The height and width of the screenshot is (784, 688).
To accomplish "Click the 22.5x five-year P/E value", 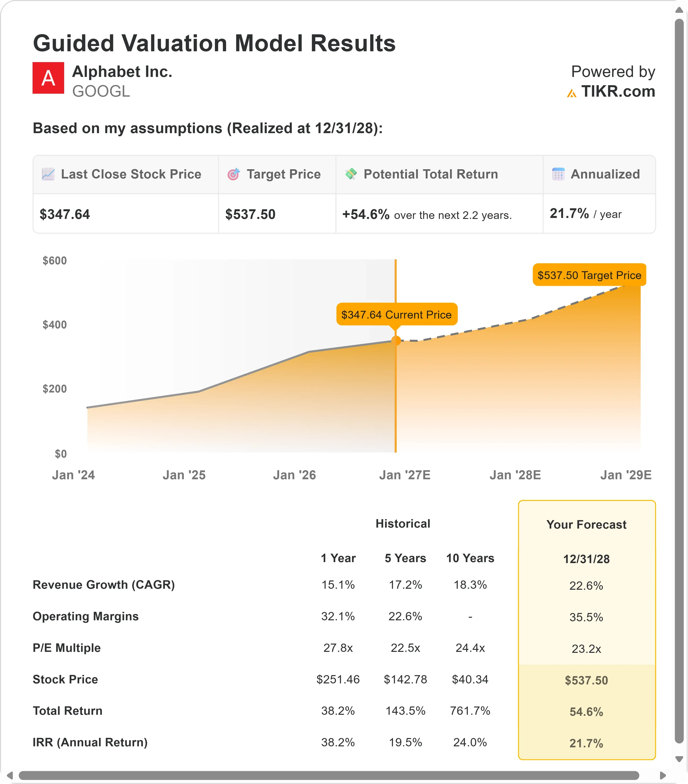I will click(406, 648).
